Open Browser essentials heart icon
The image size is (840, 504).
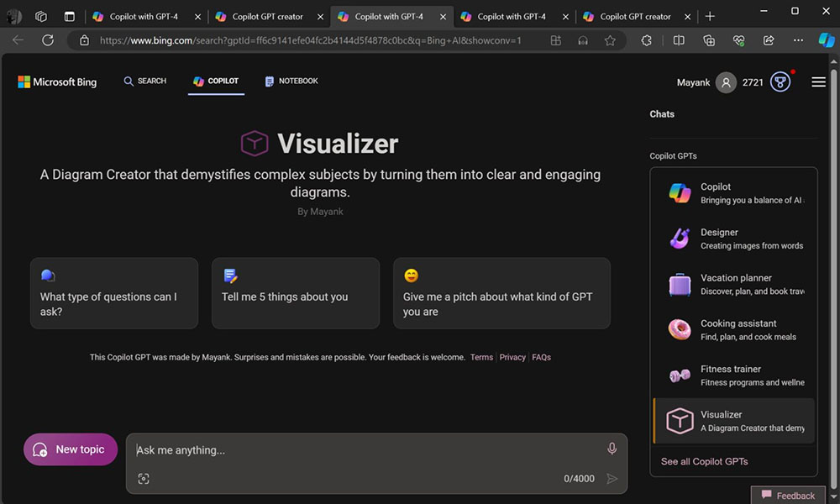point(738,40)
